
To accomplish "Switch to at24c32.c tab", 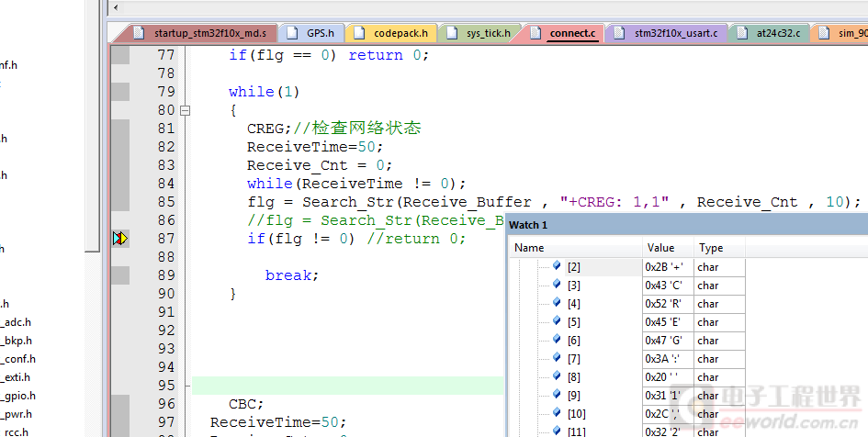I will 770,33.
